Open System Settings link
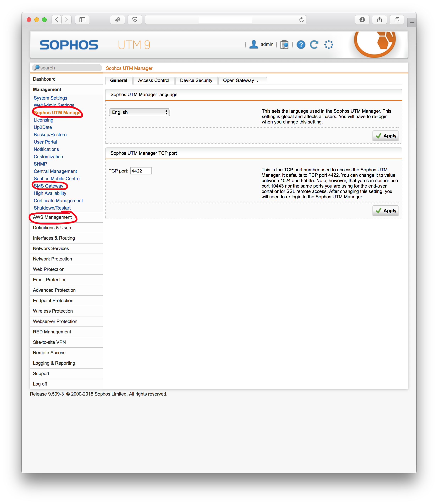 point(50,98)
